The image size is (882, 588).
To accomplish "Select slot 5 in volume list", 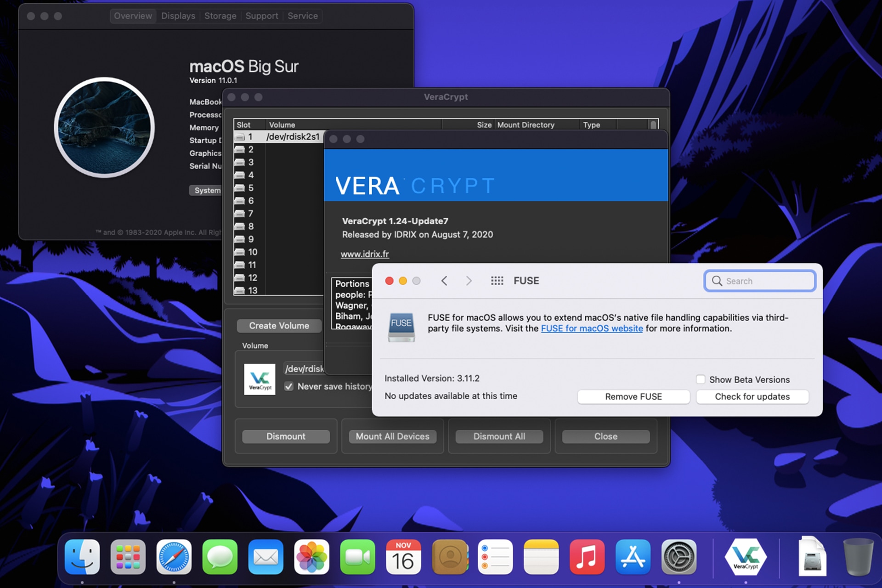I will pos(279,188).
